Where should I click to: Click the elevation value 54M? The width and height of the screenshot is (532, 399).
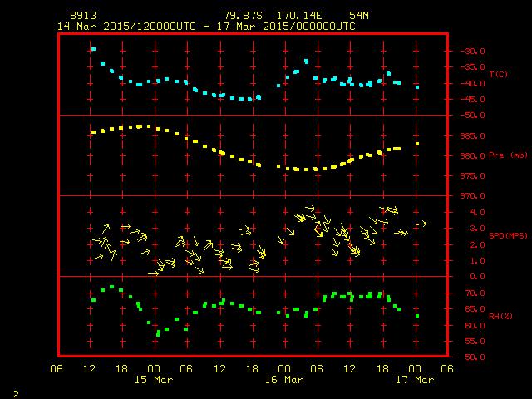coord(359,16)
